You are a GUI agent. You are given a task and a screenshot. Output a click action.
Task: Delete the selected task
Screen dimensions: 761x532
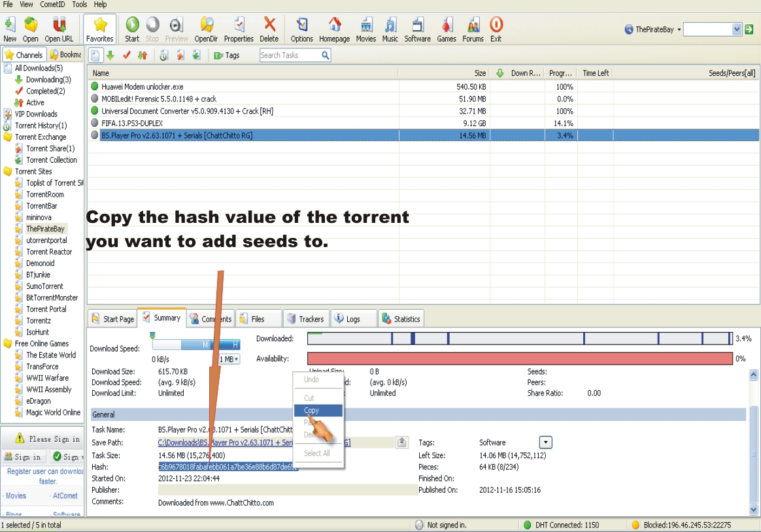(x=269, y=29)
